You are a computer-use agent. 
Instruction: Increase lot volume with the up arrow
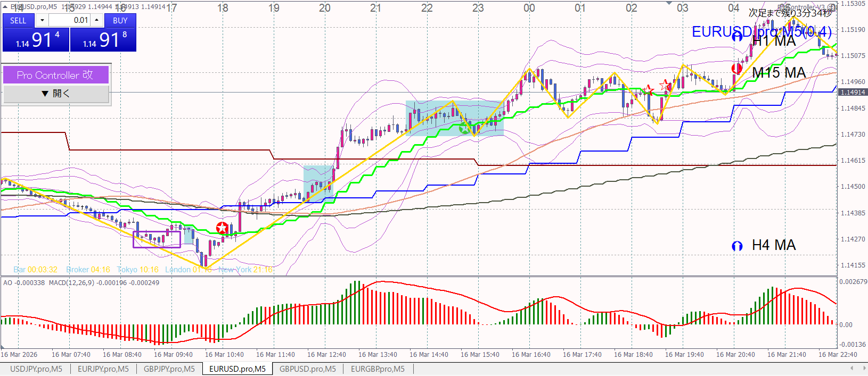(96, 20)
